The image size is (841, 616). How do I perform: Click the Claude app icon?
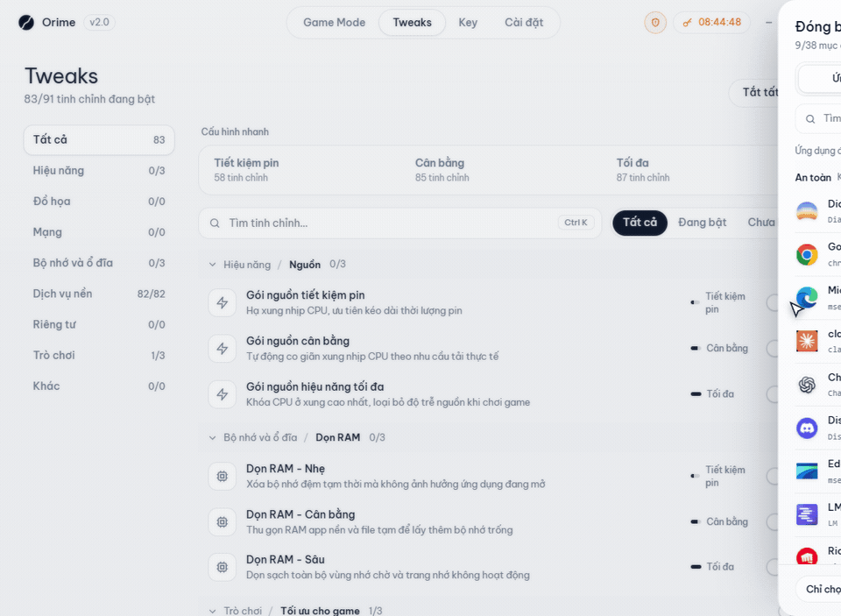point(807,341)
